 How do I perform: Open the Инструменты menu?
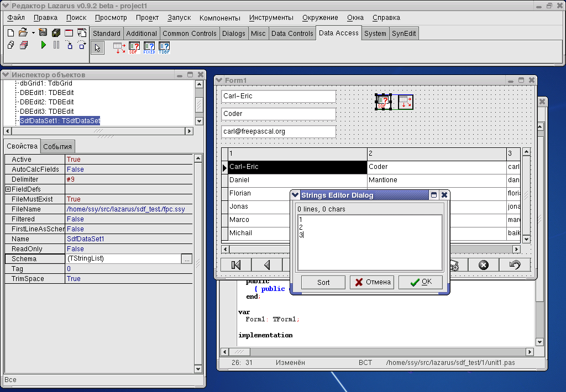pyautogui.click(x=271, y=18)
